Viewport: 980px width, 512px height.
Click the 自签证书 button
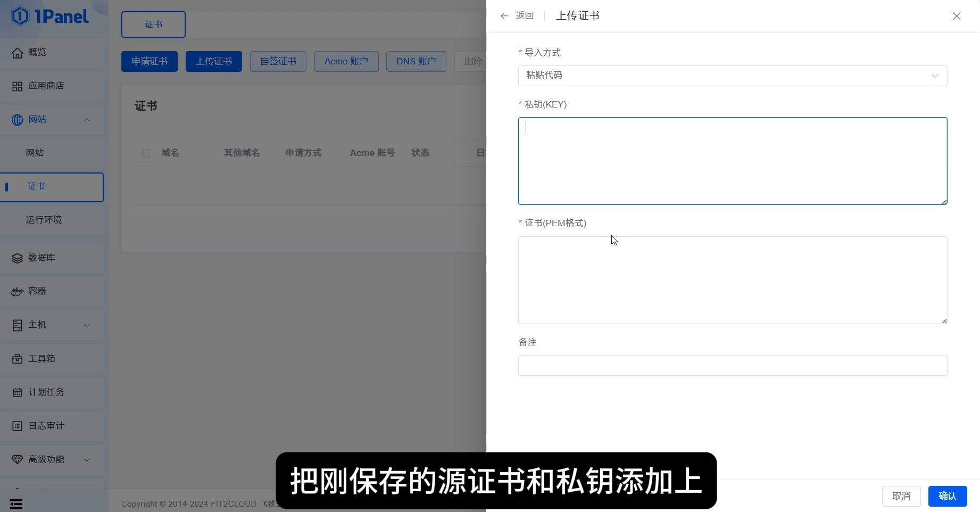coord(278,62)
